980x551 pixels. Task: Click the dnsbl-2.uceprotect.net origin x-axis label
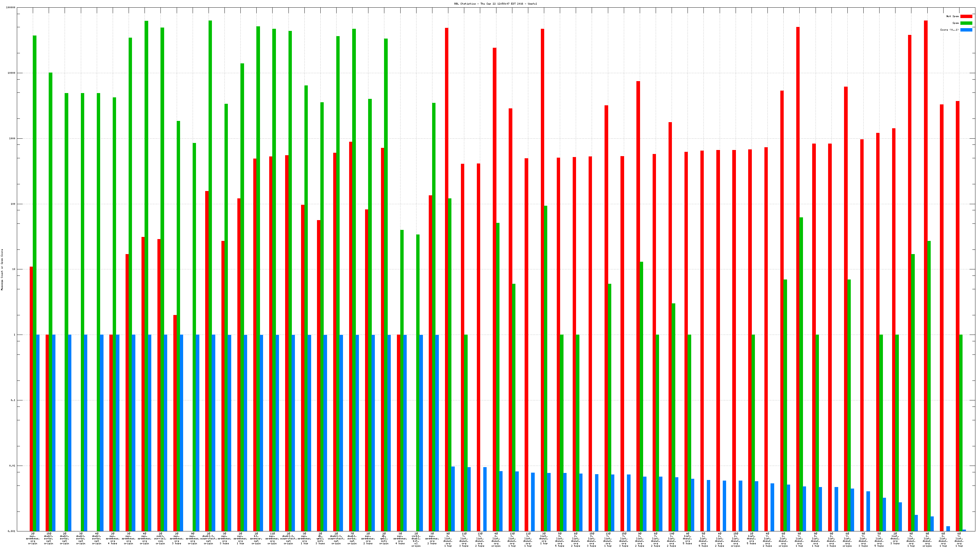[288, 538]
